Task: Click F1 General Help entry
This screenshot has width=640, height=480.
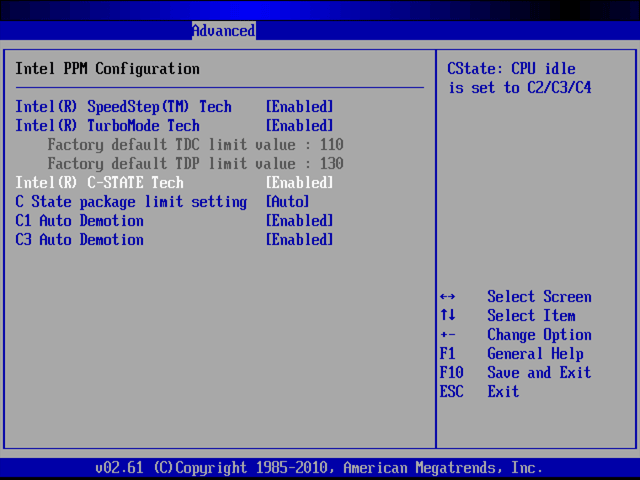Action: click(512, 354)
